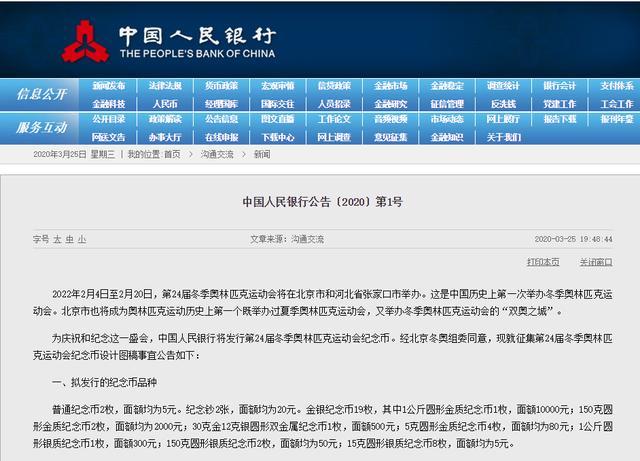This screenshot has height=461, width=640.
Task: Click the timestamp 2020-03-25 19:48:44
Action: [573, 239]
